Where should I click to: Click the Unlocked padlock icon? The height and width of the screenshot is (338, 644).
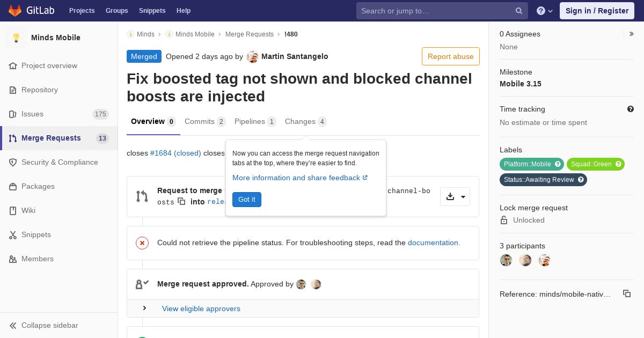504,220
